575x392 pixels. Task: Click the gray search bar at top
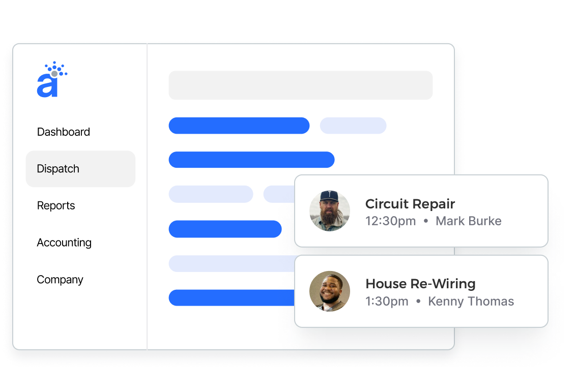pyautogui.click(x=300, y=85)
